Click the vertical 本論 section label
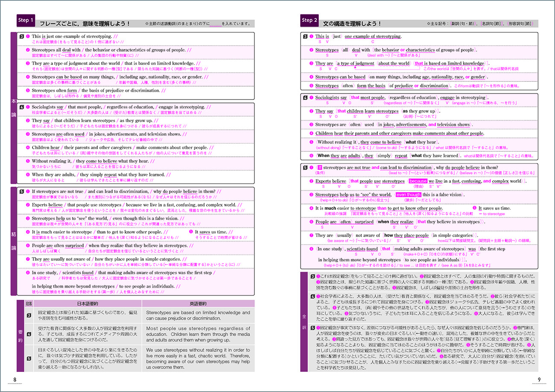Screen dimensions: 555x392 pos(13,107)
